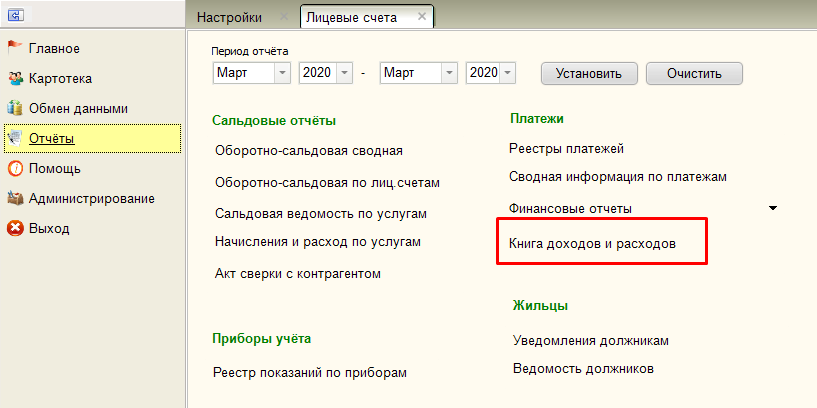Image resolution: width=817 pixels, height=408 pixels.
Task: Click the Жильцы section heading
Action: [x=540, y=305]
